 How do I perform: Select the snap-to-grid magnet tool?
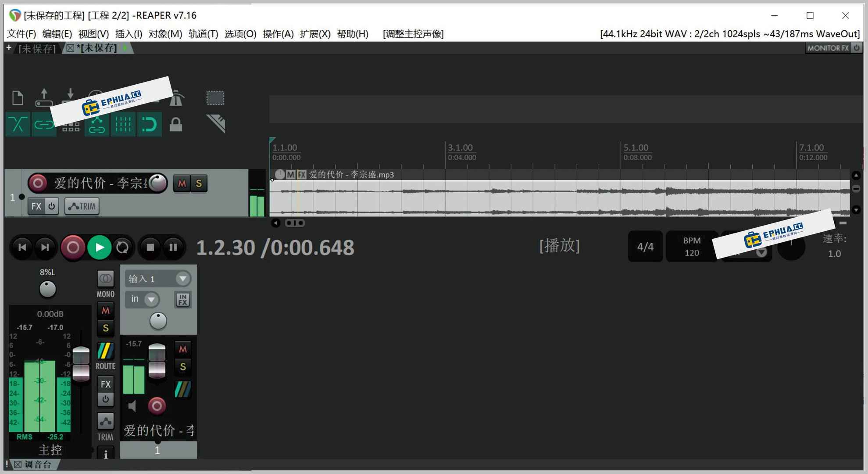(x=150, y=124)
